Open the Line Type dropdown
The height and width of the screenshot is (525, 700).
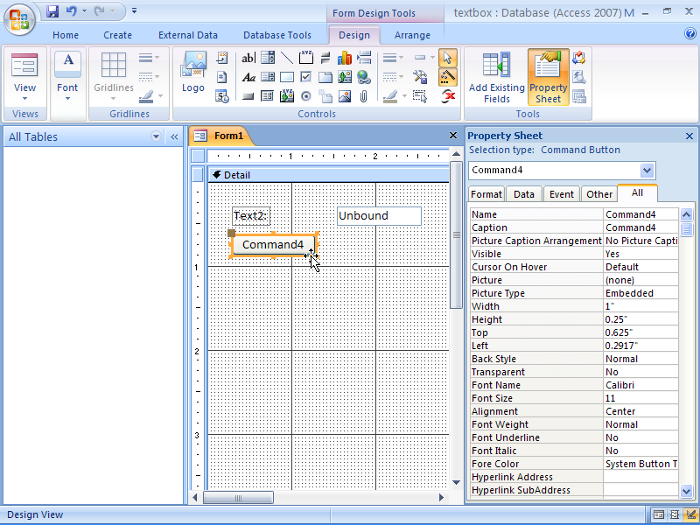(393, 77)
